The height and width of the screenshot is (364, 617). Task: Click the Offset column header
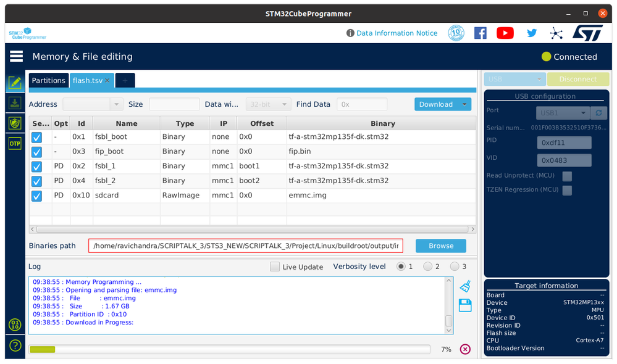pyautogui.click(x=262, y=123)
